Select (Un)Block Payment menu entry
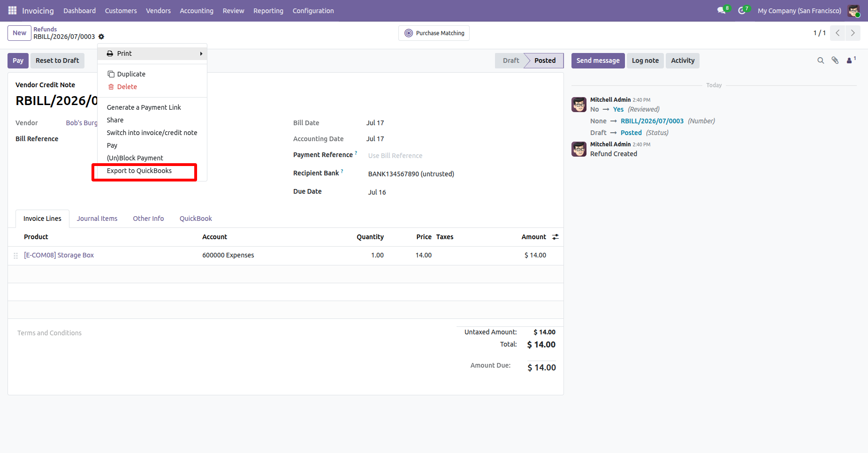Screen dimensions: 868x453 152,158
